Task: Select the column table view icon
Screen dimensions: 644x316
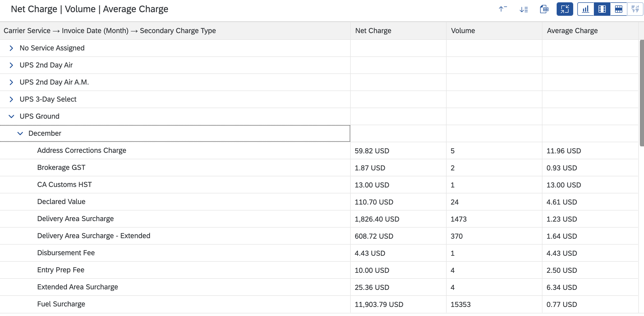Action: click(602, 9)
